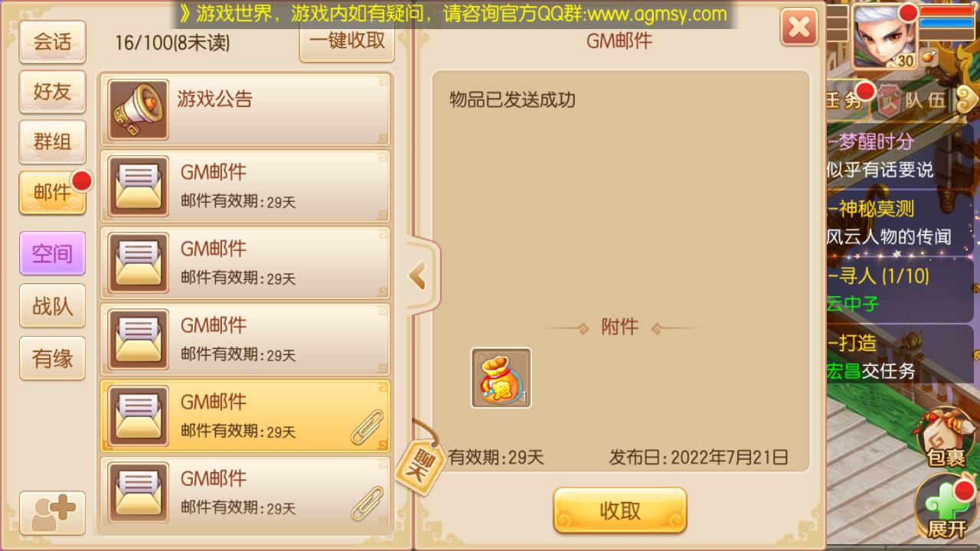Click the 一键收取 collect-all button
The height and width of the screenshot is (551, 980).
(347, 41)
